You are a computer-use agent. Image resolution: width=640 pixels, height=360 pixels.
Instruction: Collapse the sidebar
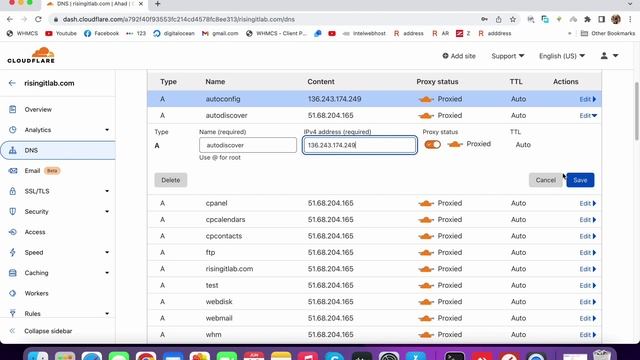point(48,331)
